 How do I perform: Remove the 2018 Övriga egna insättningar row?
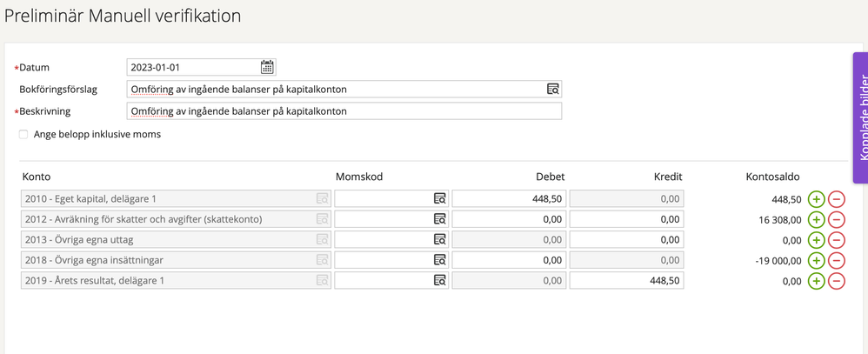coord(837,260)
